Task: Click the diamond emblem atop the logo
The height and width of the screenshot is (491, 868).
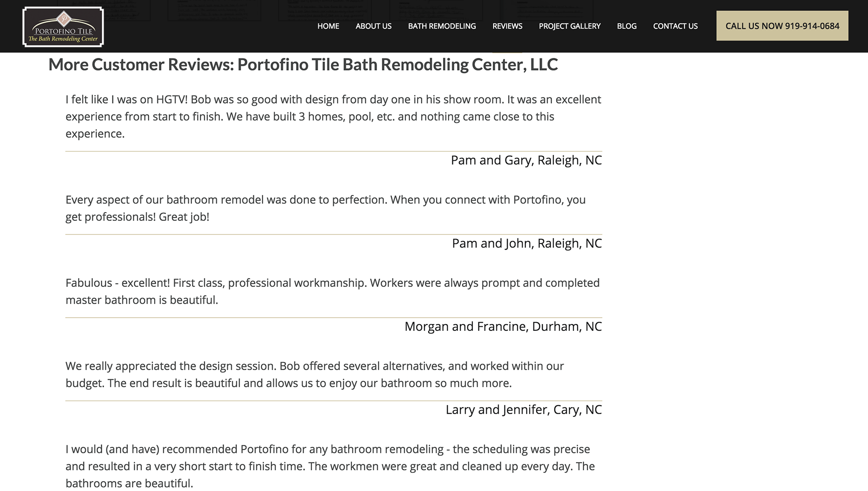Action: pyautogui.click(x=63, y=18)
